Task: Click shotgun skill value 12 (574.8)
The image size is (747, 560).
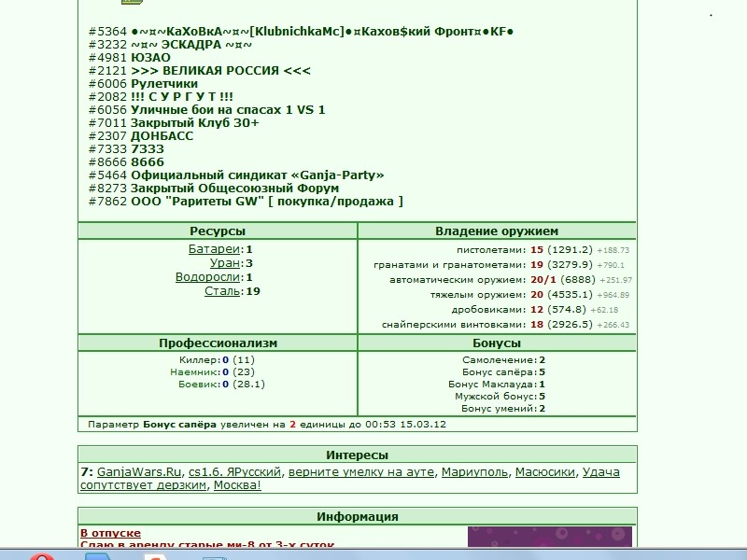Action: click(558, 310)
